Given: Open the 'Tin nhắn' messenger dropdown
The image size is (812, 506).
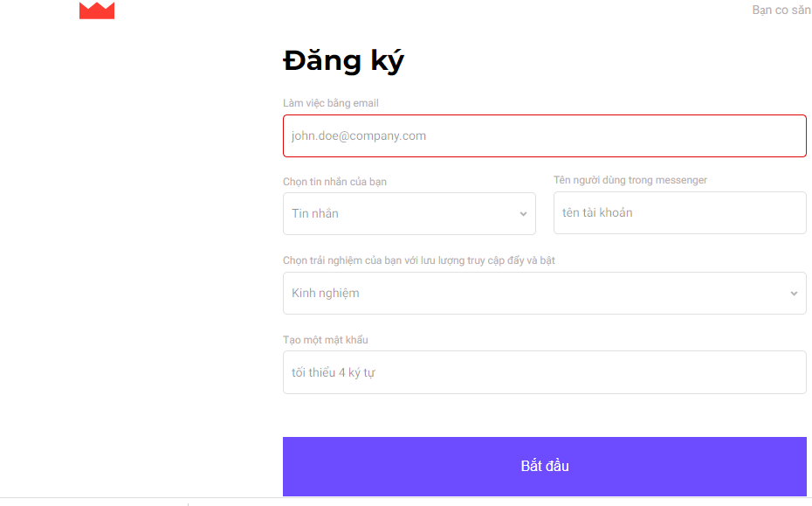Looking at the screenshot, I should 409,213.
